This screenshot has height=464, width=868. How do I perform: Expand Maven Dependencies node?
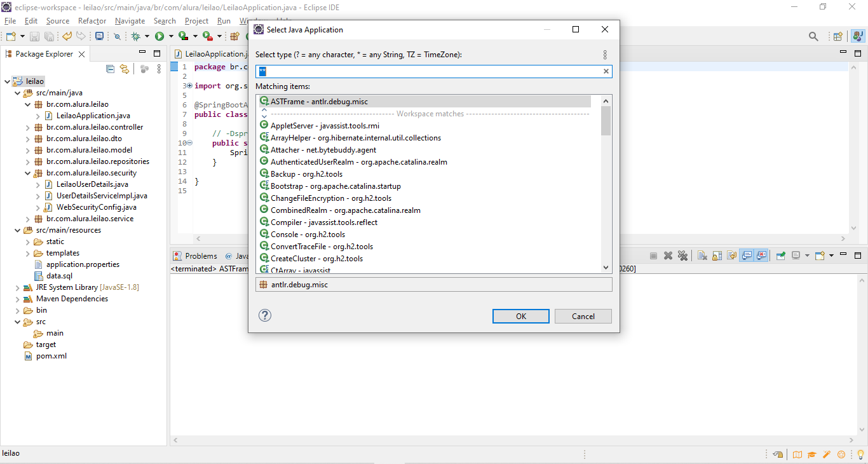[x=17, y=299]
